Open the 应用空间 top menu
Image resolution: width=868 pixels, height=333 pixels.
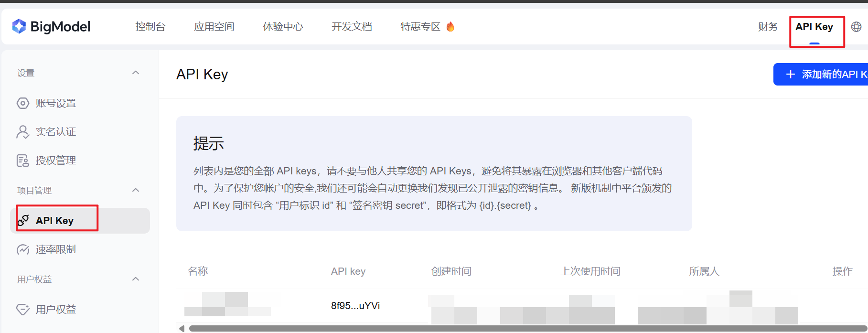click(214, 27)
